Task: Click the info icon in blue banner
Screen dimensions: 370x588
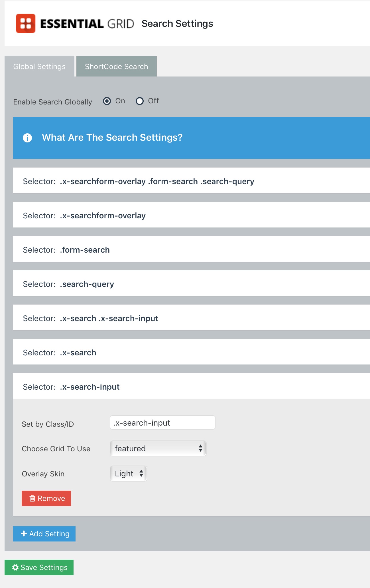Action: (27, 138)
